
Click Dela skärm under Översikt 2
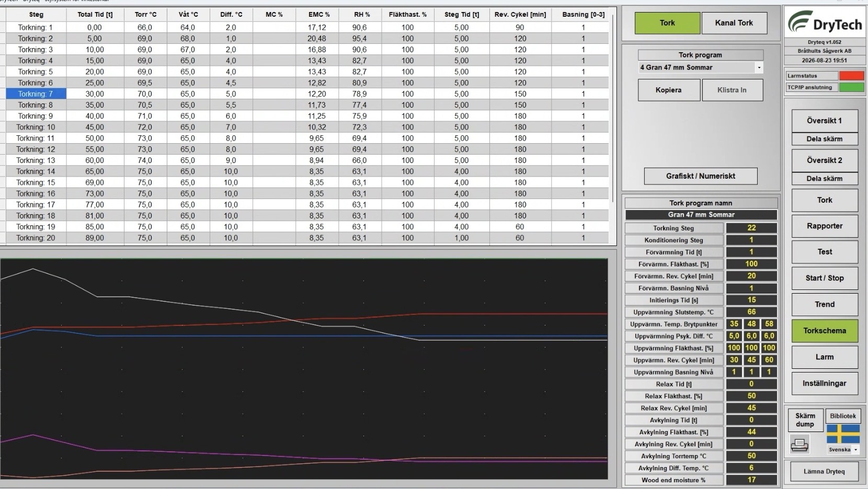(825, 179)
